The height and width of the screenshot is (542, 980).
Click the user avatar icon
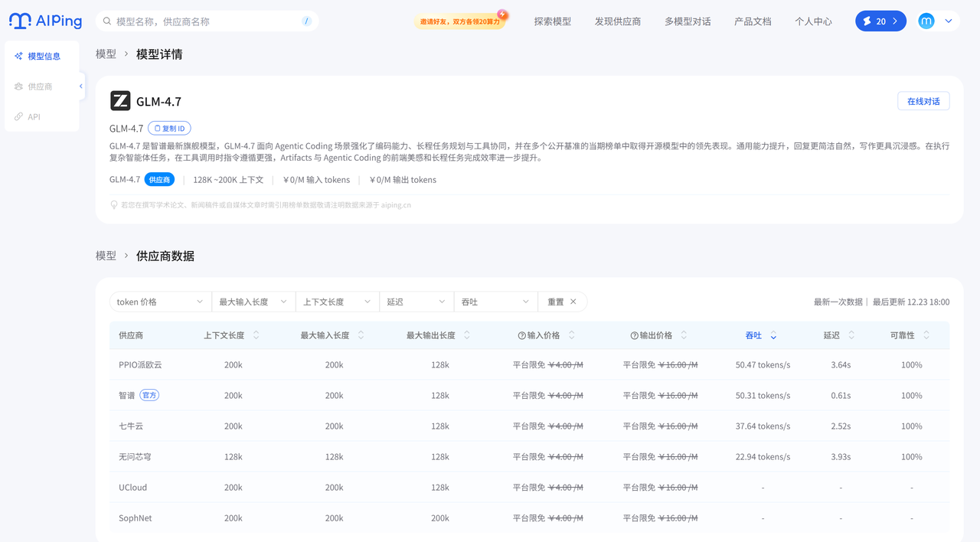pos(926,21)
